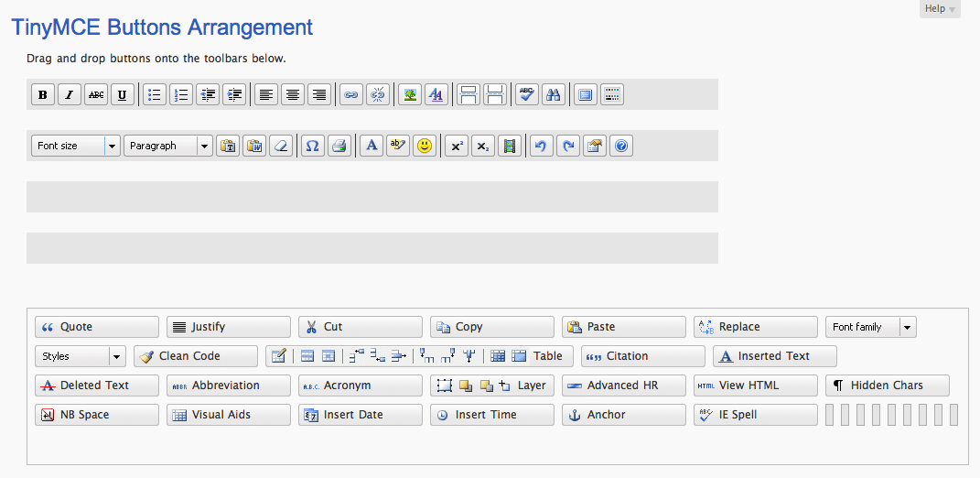Select the Visual Aids button

[229, 415]
